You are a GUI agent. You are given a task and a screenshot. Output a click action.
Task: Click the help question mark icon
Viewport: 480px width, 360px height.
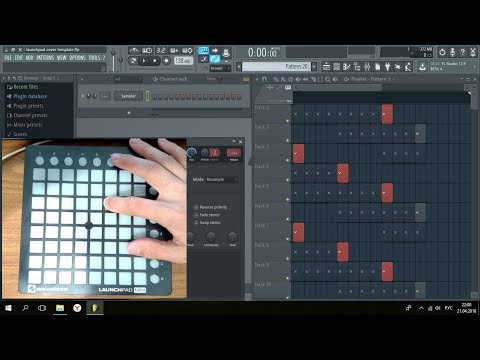[462, 52]
